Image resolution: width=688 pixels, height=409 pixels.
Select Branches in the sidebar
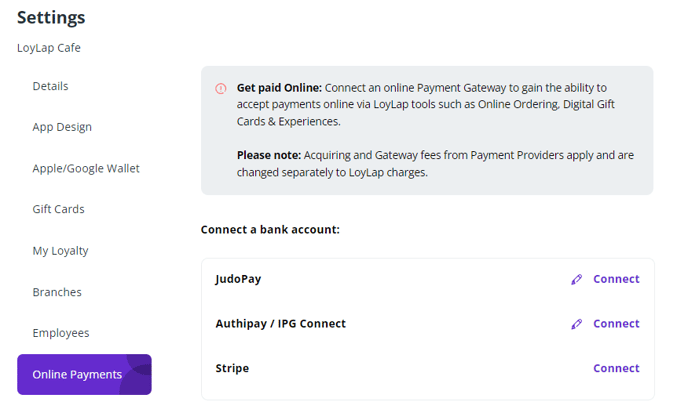(57, 292)
